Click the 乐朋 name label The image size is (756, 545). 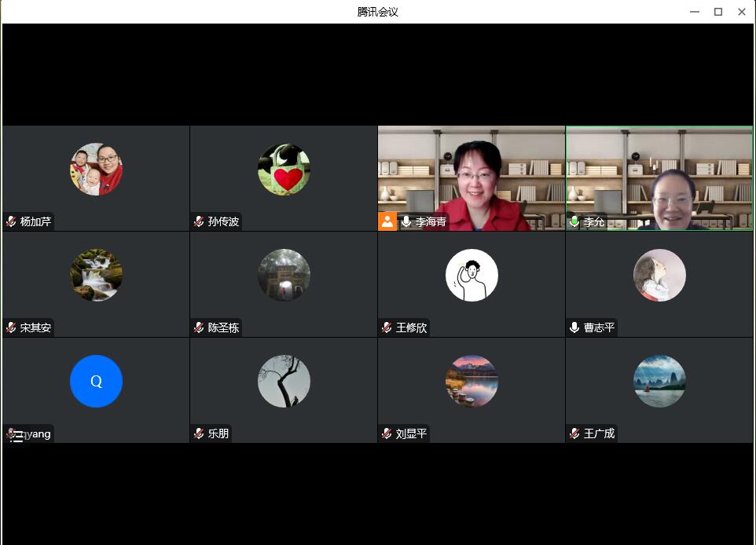click(218, 433)
